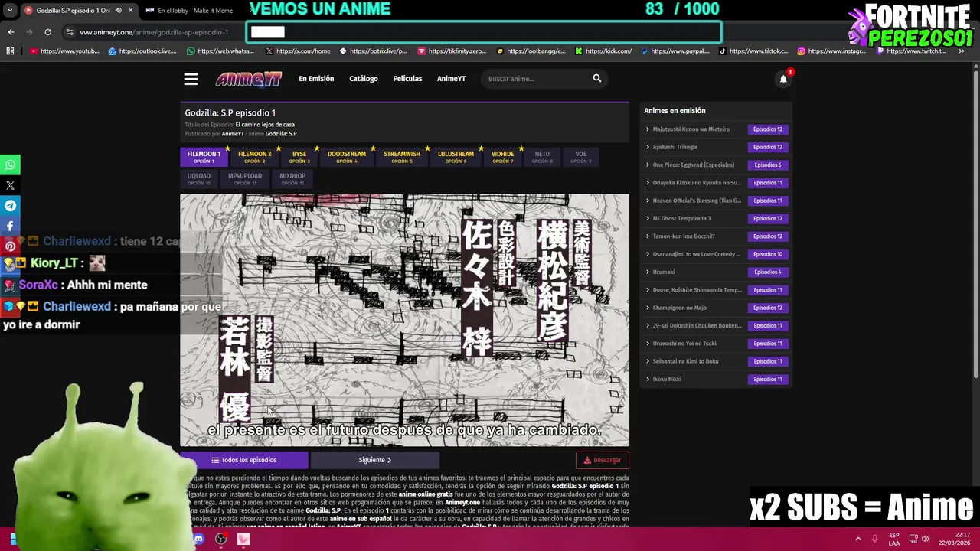The width and height of the screenshot is (980, 551).
Task: Open the browser apps grid icon
Action: (10, 51)
